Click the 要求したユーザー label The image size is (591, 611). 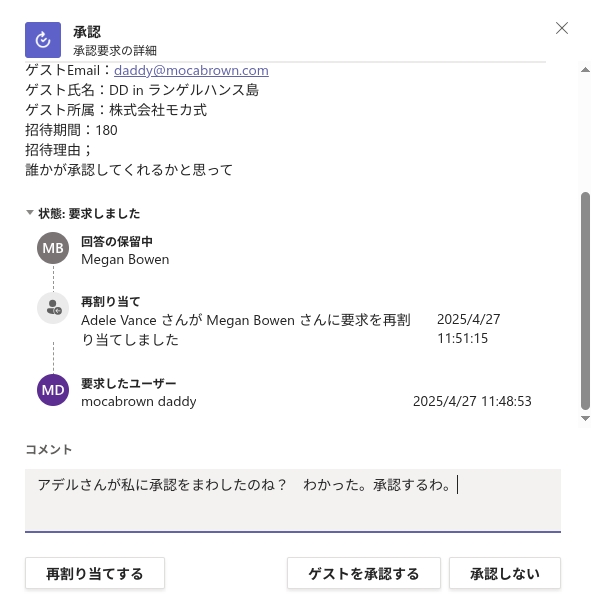[129, 383]
